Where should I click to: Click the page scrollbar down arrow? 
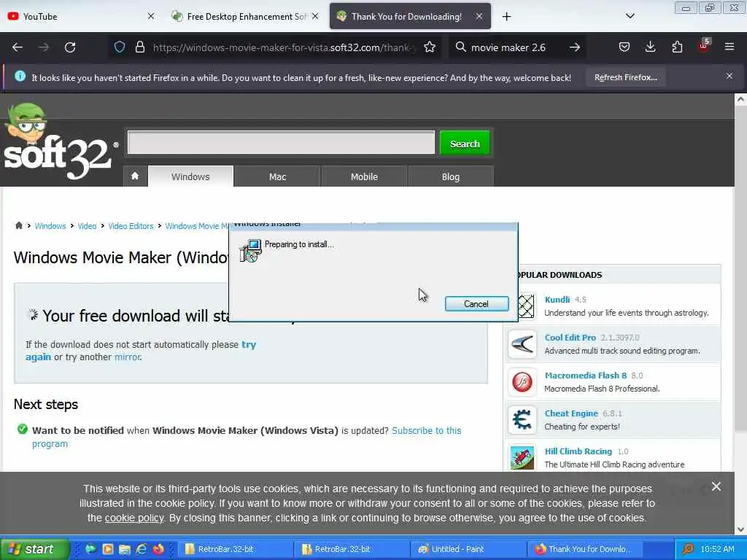click(x=740, y=529)
